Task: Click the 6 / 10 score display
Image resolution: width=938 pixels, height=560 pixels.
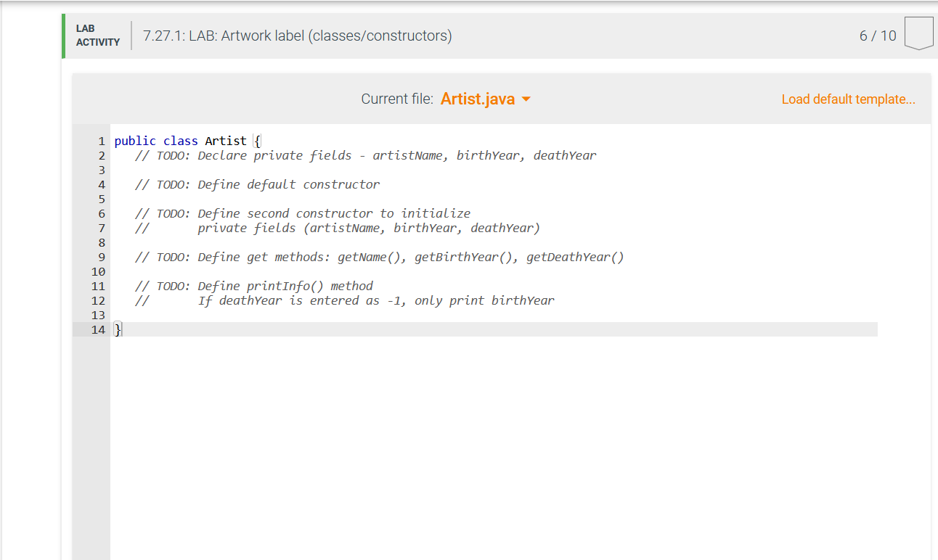Action: point(878,35)
